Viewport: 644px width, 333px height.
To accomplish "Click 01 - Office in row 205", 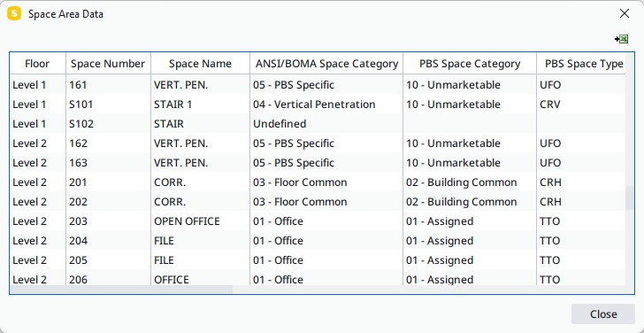I will [326, 260].
